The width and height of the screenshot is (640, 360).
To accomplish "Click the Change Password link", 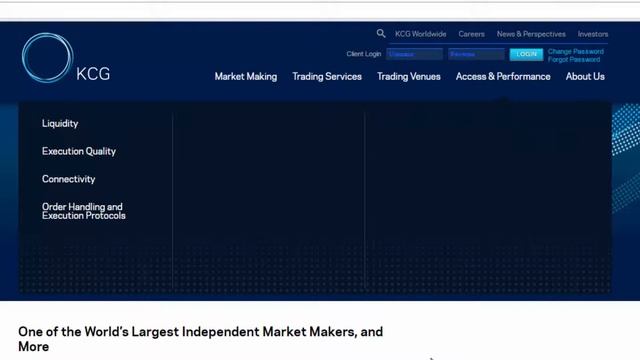I will click(x=576, y=51).
